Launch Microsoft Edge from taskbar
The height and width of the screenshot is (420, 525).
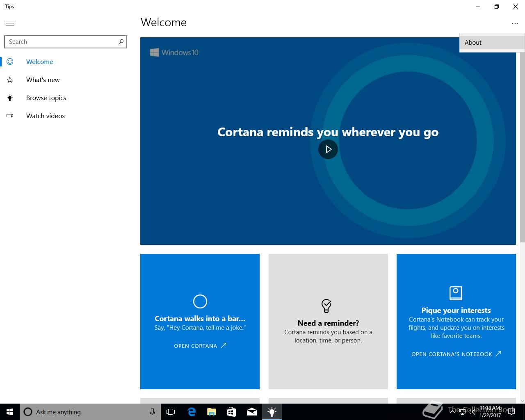191,412
